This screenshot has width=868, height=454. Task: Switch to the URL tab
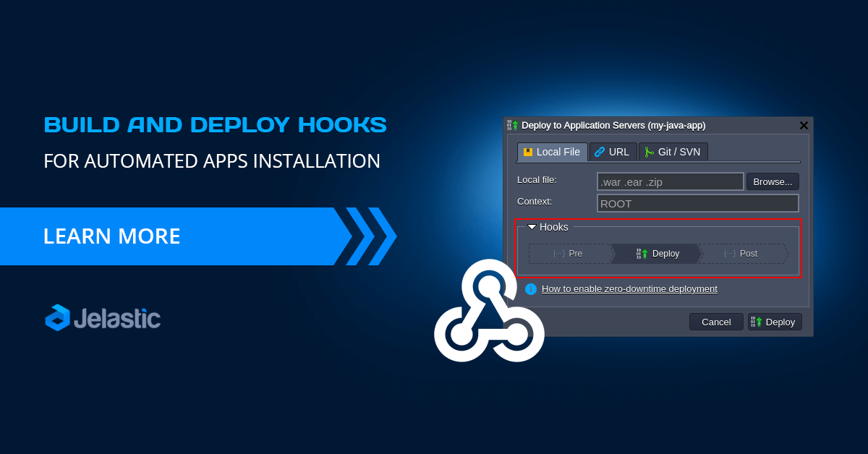pos(613,152)
